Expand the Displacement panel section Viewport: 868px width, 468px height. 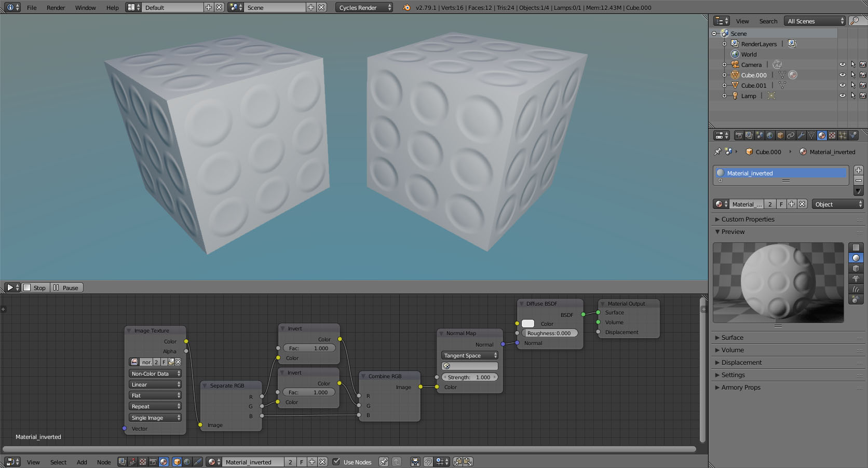tap(741, 362)
